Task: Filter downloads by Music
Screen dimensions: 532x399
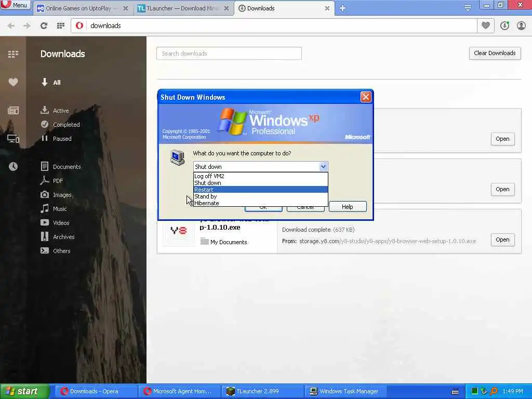Action: (54, 209)
